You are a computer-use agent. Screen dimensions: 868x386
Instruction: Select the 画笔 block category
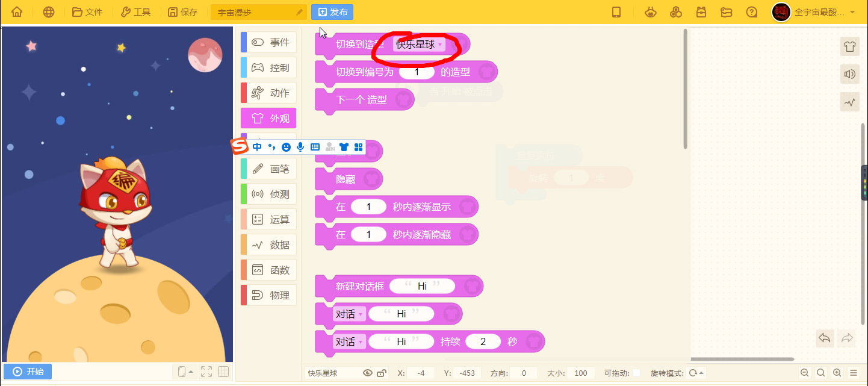268,169
